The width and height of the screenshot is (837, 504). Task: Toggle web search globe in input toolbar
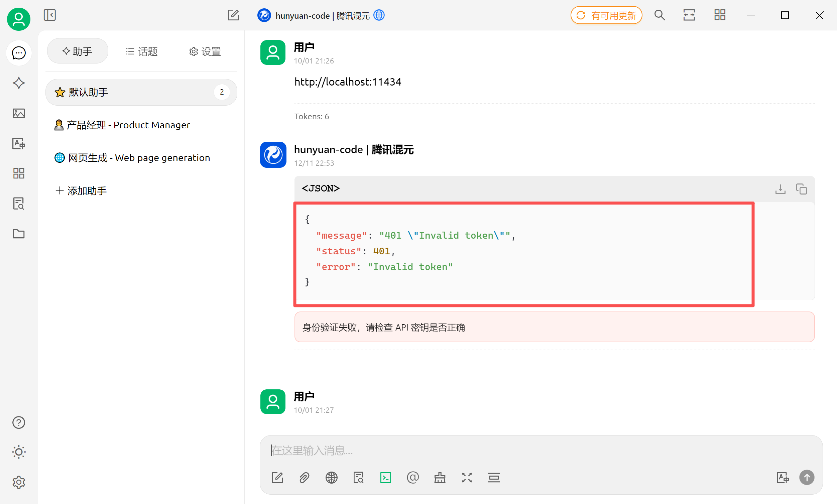click(x=332, y=478)
